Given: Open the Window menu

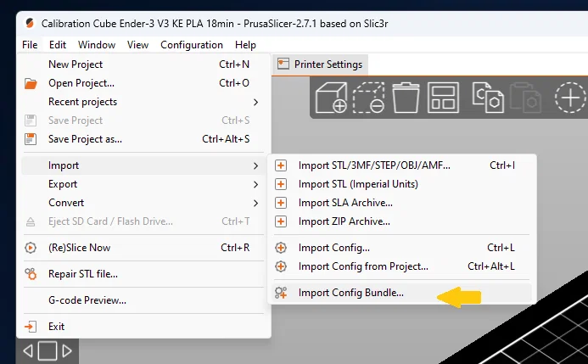Looking at the screenshot, I should (x=97, y=45).
